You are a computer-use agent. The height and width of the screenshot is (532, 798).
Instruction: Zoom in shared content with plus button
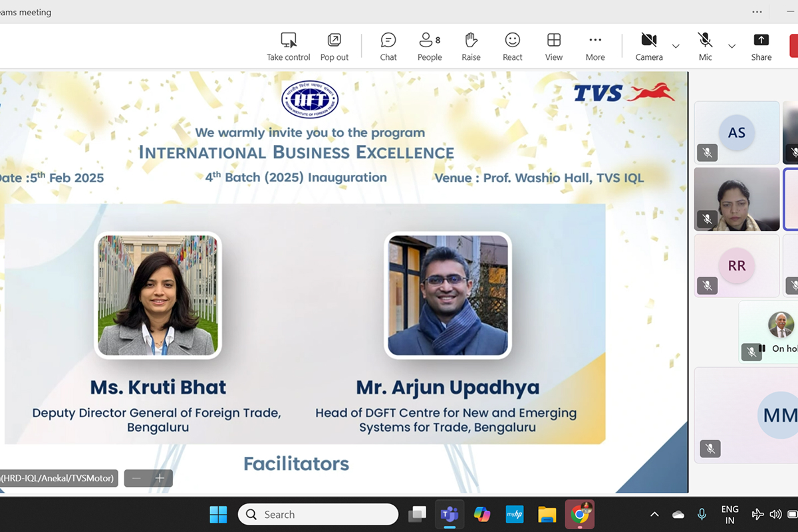(x=160, y=478)
